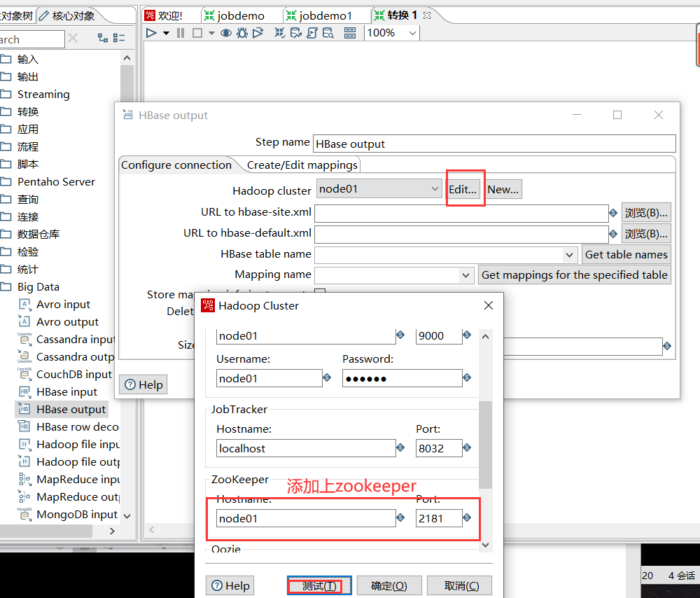This screenshot has width=700, height=598.
Task: Switch to the Create/Edit mappings tab
Action: click(302, 165)
